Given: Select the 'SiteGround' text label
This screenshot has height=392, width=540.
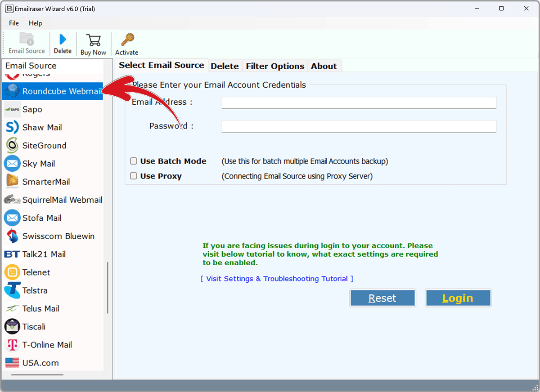Looking at the screenshot, I should [45, 146].
